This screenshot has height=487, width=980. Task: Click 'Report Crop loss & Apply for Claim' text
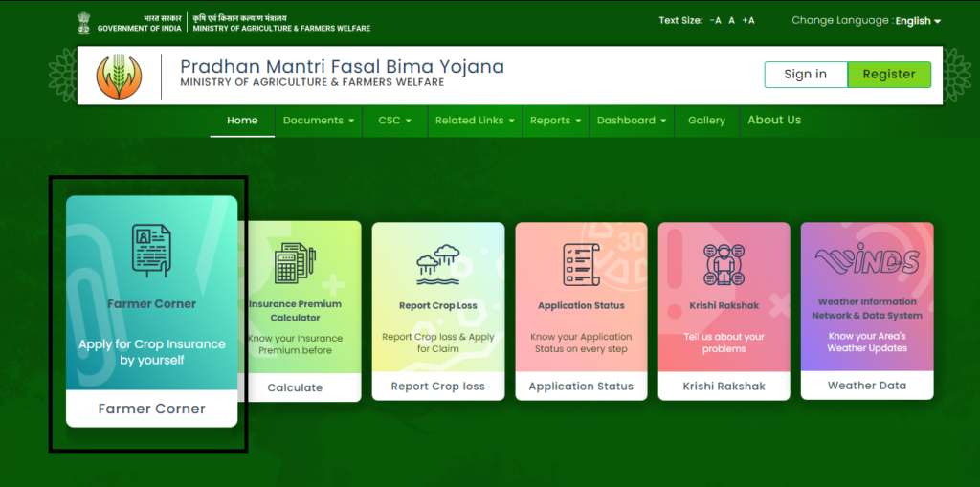point(438,343)
